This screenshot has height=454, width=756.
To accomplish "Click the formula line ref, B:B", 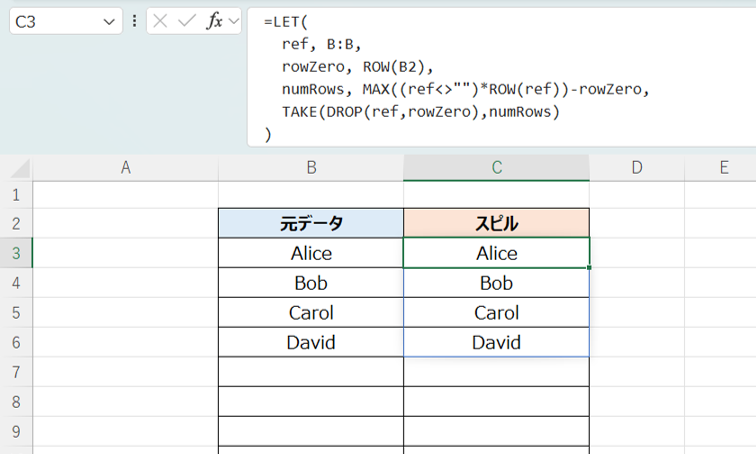I will [322, 44].
